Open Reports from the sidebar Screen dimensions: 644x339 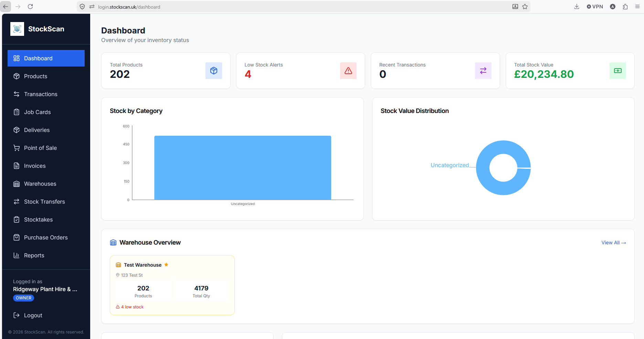point(46,255)
